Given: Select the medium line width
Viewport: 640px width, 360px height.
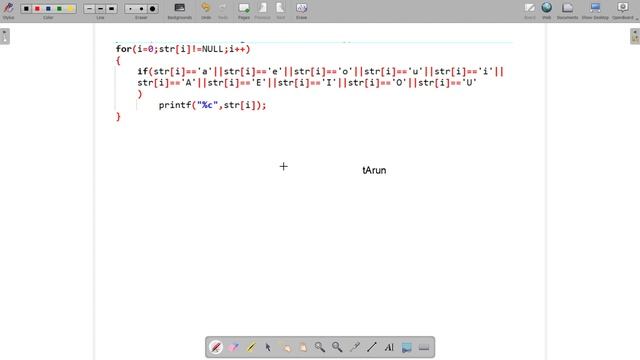Looking at the screenshot, I should 100,9.
